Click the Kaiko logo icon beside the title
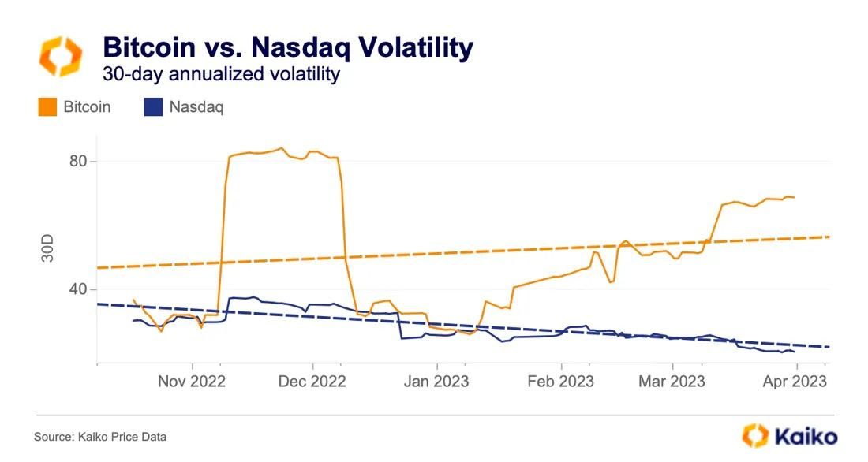 coord(61,57)
